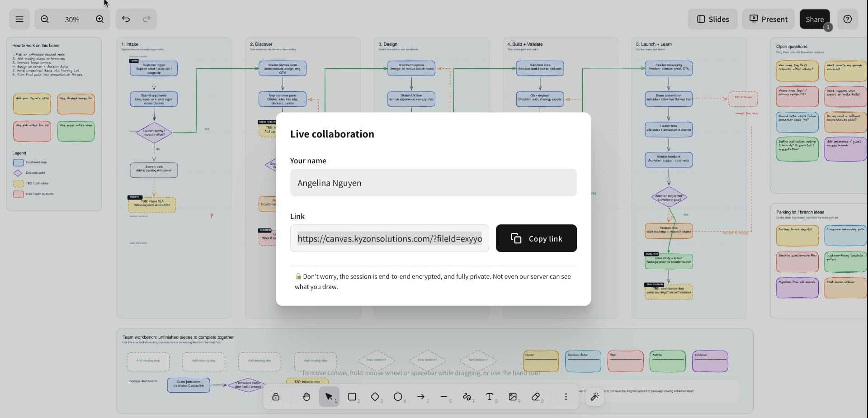
Task: Expand more tools three-dot menu
Action: 566,397
